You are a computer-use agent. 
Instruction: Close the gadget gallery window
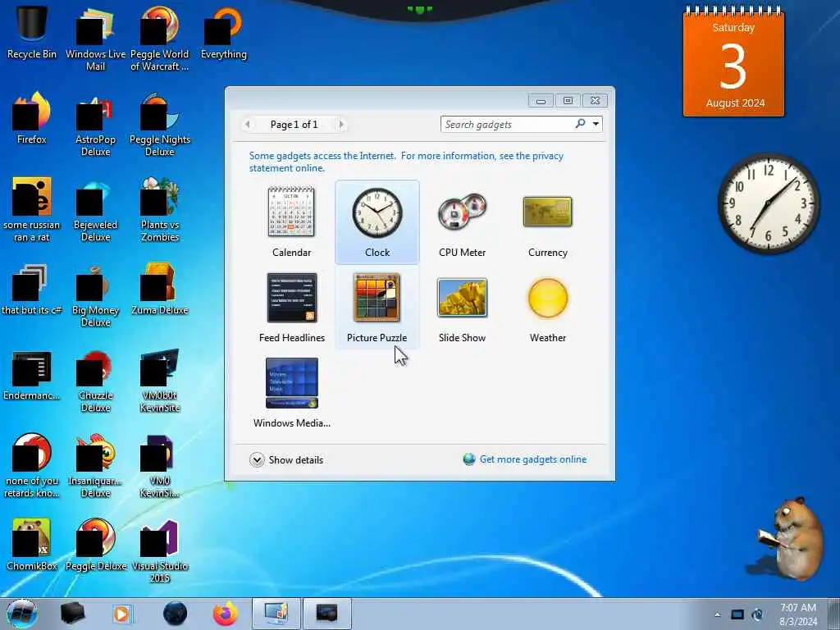coord(596,101)
